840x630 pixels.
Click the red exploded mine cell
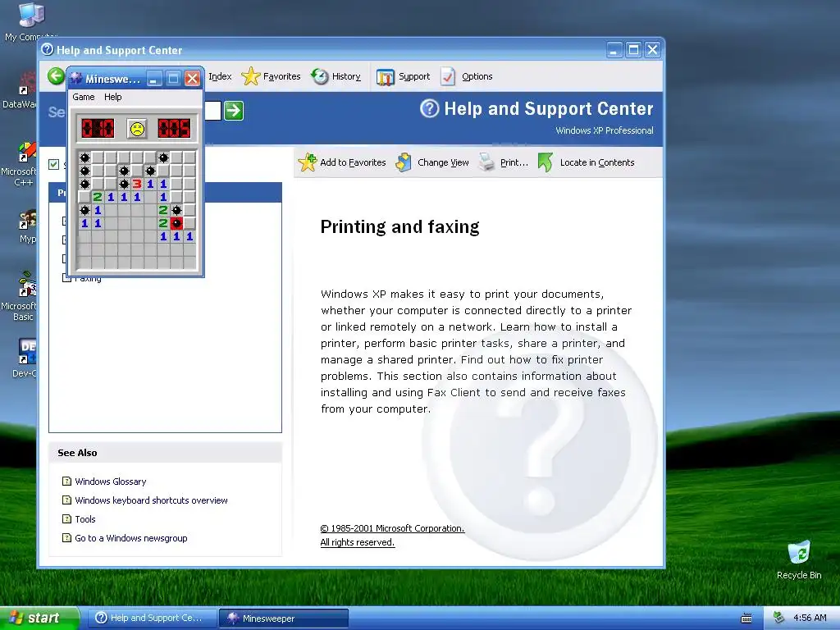[x=177, y=223]
